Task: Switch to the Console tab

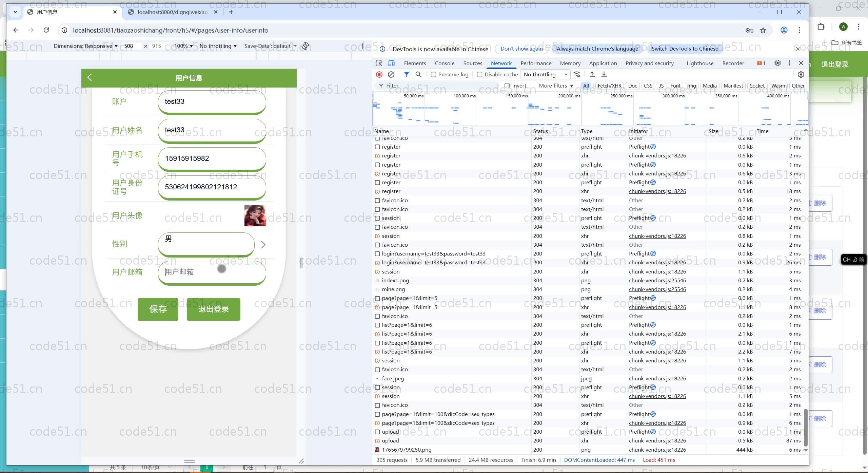Action: [445, 63]
